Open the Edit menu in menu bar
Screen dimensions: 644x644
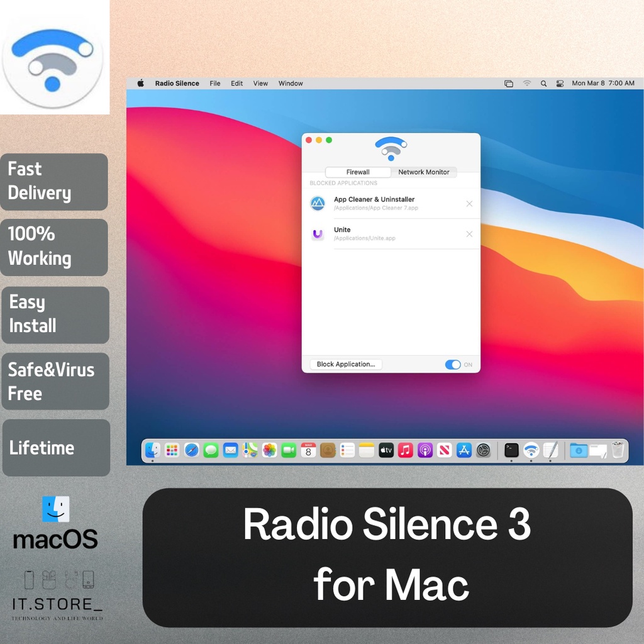click(x=236, y=84)
